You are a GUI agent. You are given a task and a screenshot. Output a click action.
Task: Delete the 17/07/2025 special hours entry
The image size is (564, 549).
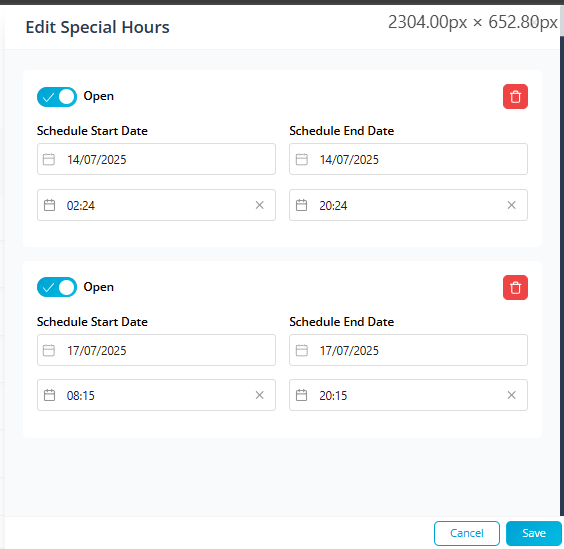(x=515, y=287)
